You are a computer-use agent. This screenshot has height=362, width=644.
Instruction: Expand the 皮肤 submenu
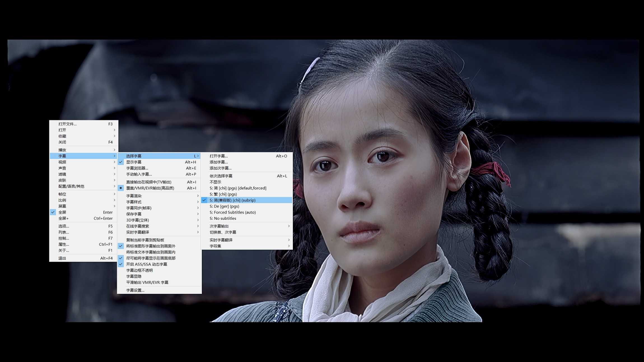(84, 180)
